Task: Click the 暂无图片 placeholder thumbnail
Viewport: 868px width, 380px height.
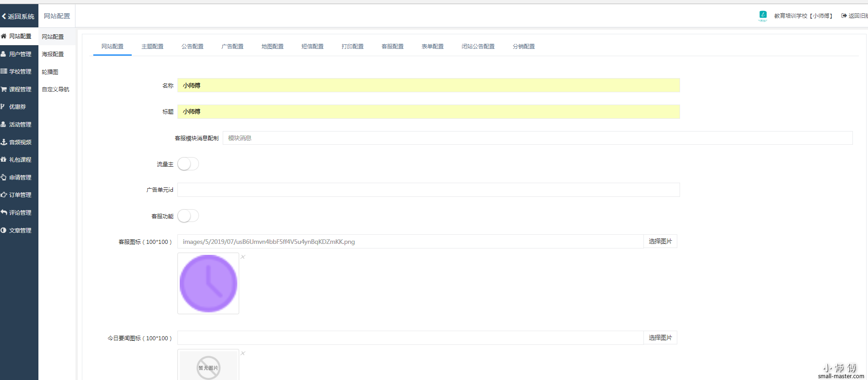Action: pyautogui.click(x=208, y=365)
